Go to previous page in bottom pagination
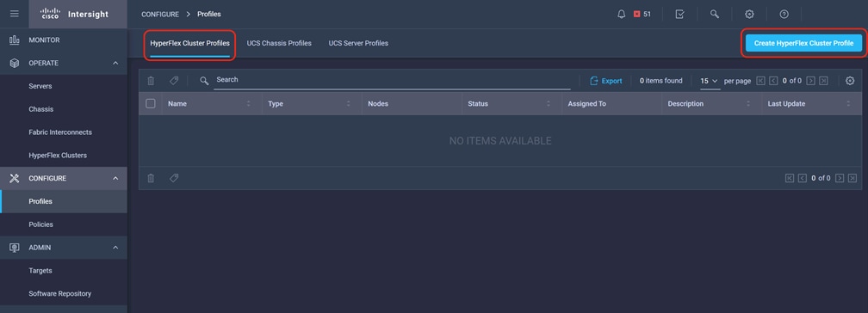The width and height of the screenshot is (868, 313). click(x=803, y=178)
